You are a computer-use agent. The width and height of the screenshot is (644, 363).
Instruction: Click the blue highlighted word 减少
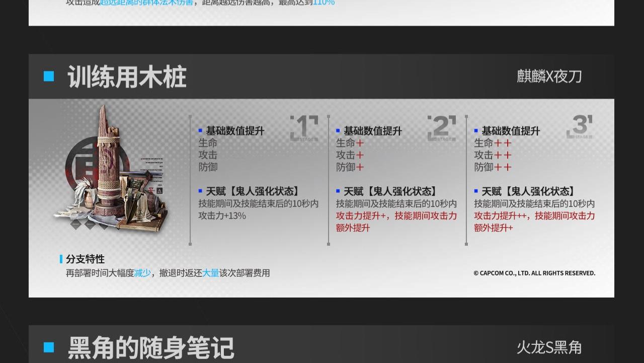click(x=142, y=273)
